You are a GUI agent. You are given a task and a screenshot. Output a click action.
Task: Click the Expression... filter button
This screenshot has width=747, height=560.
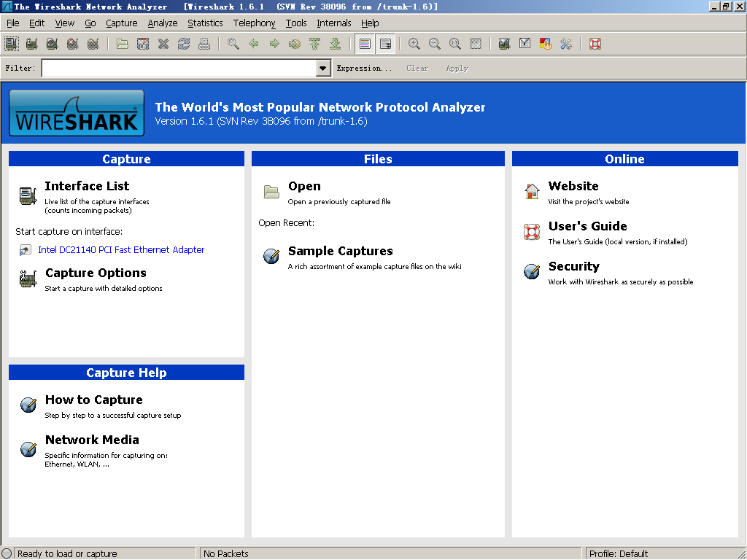tap(363, 68)
